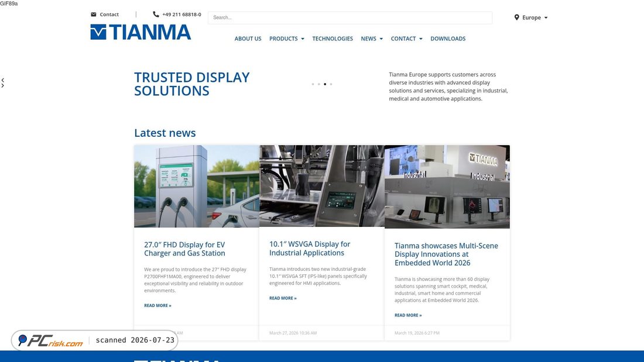
Task: Expand the Products menu arrow
Action: tap(303, 39)
